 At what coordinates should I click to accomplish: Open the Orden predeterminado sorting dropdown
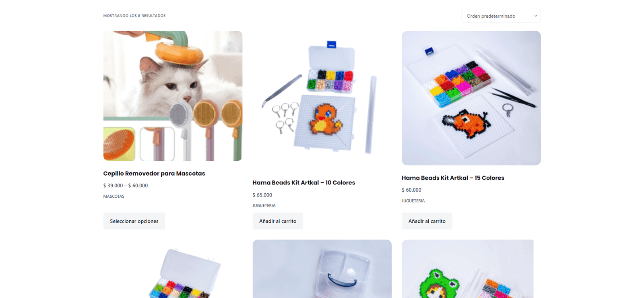pyautogui.click(x=501, y=16)
